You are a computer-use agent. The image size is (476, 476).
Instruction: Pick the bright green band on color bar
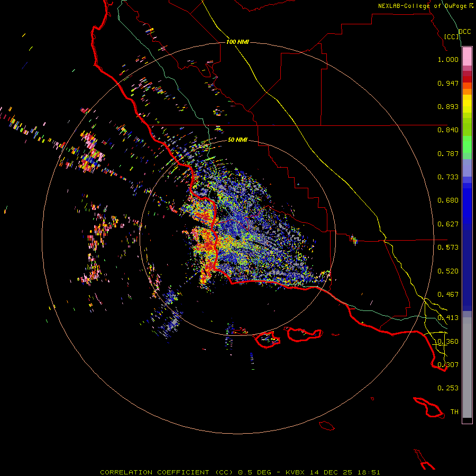pos(467,144)
